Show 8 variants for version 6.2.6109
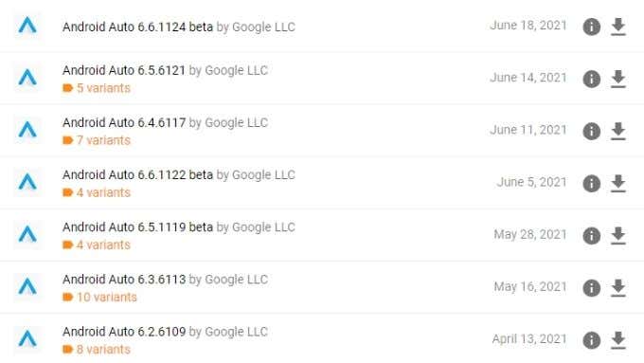The width and height of the screenshot is (644, 363). (x=97, y=349)
